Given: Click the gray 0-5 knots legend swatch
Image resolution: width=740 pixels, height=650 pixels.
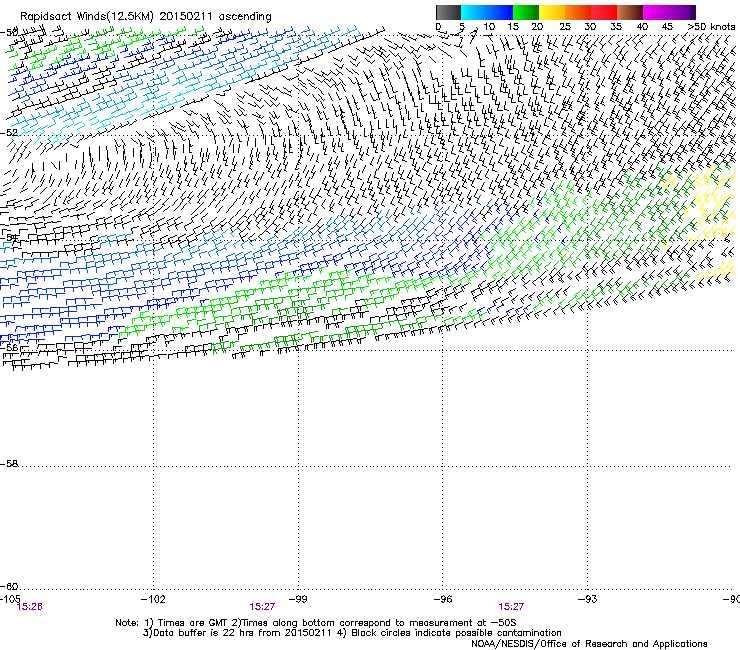Looking at the screenshot, I should coord(448,12).
